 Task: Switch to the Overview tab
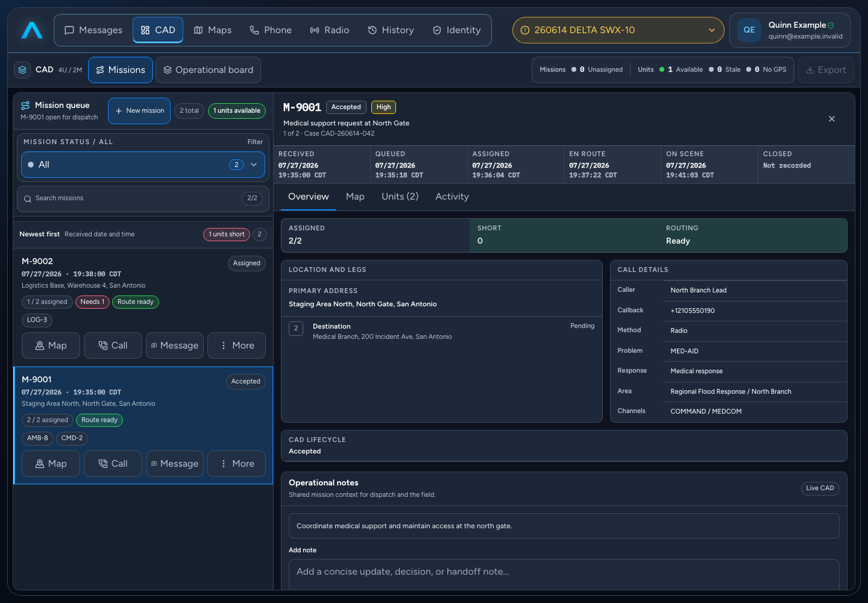[309, 197]
